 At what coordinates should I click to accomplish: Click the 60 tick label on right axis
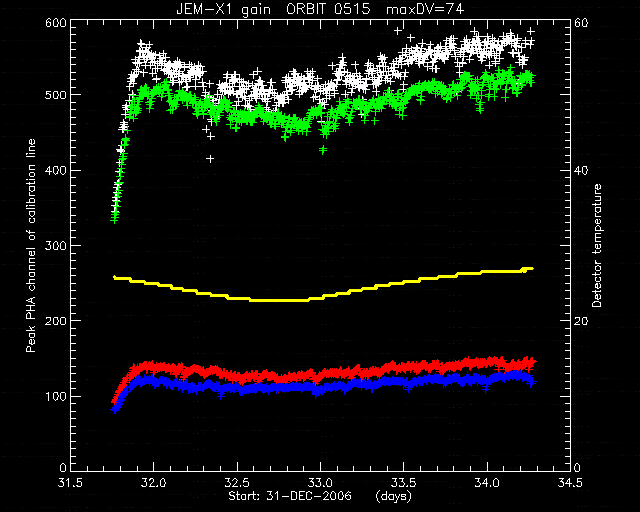[x=582, y=22]
